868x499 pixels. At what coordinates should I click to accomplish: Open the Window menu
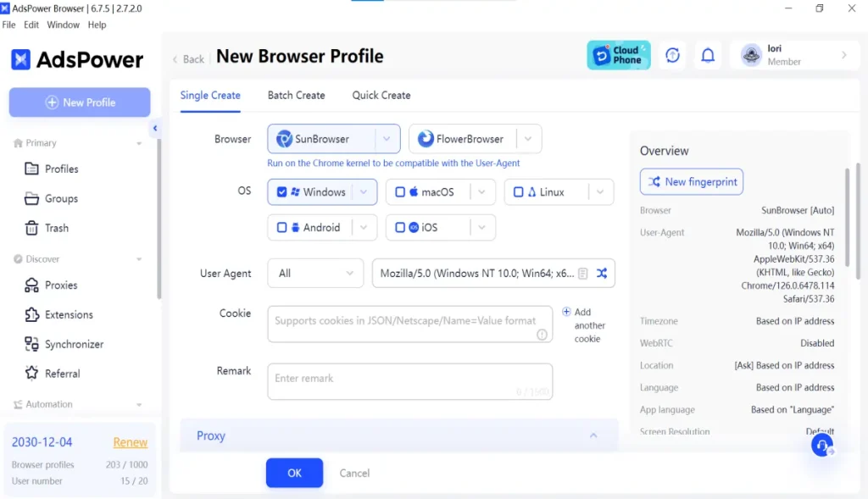(x=63, y=25)
